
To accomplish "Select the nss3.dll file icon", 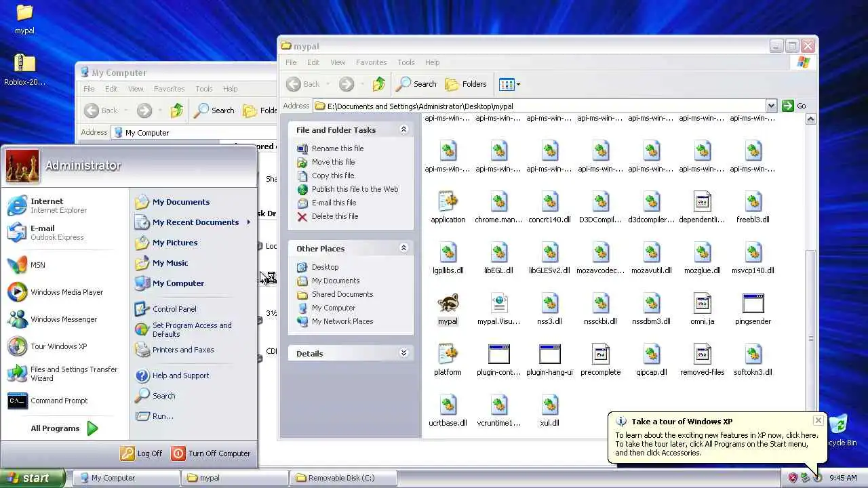I will click(x=549, y=303).
